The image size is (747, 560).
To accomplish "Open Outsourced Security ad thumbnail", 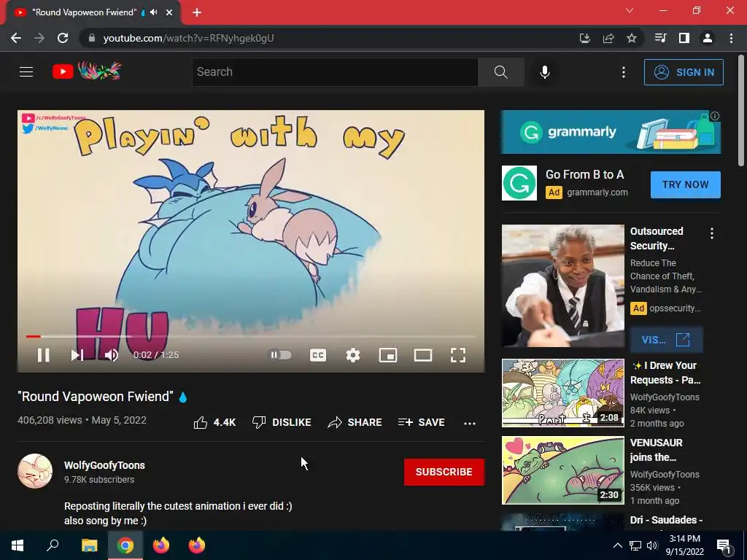I will click(562, 286).
